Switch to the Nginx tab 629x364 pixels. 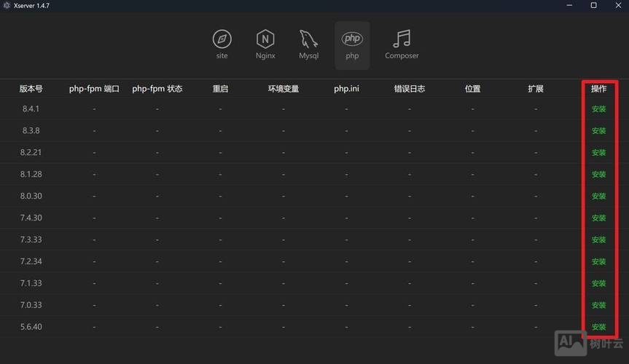coord(265,44)
